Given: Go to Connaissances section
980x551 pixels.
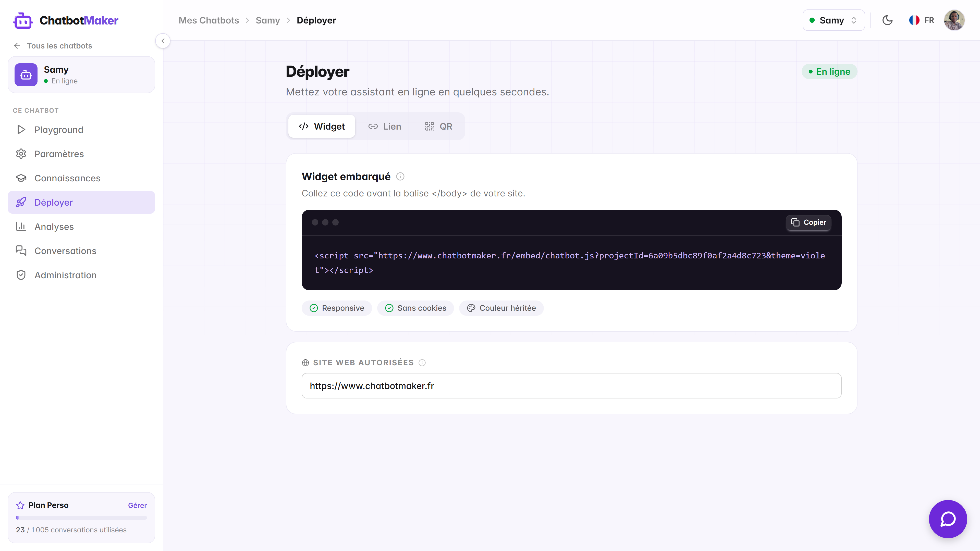Looking at the screenshot, I should click(x=81, y=178).
